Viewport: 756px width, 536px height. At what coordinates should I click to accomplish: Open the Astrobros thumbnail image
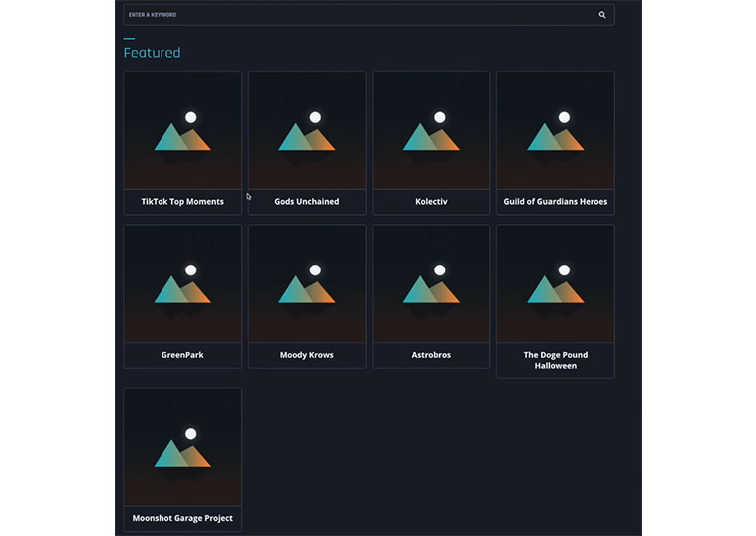[431, 284]
